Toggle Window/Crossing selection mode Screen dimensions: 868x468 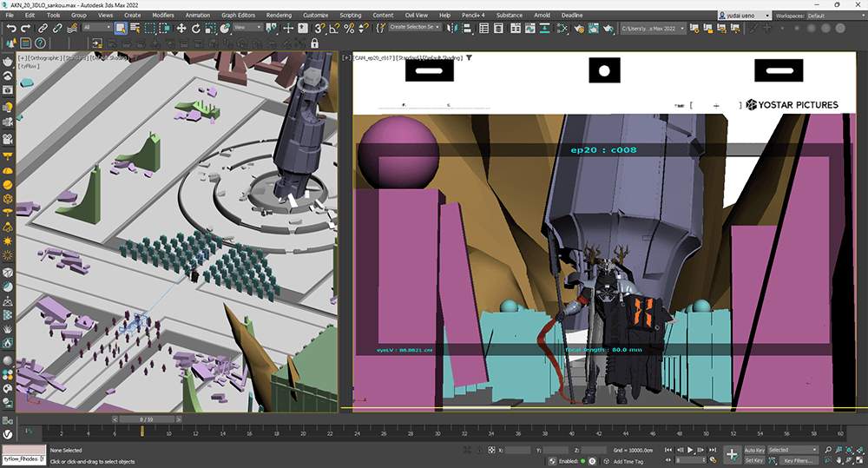point(164,28)
